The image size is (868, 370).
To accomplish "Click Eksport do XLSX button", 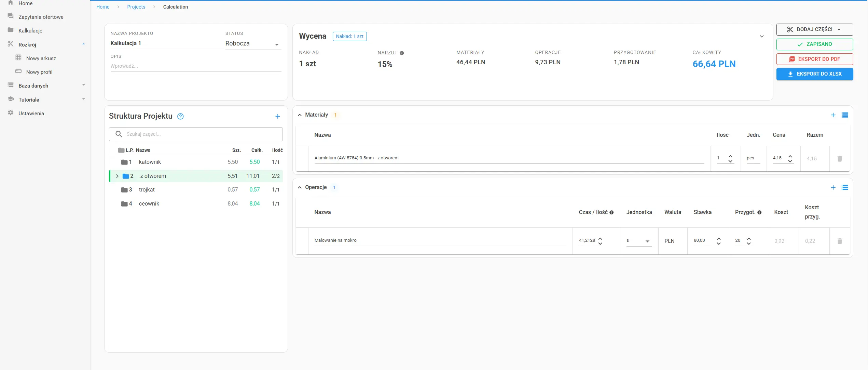I will (x=814, y=74).
